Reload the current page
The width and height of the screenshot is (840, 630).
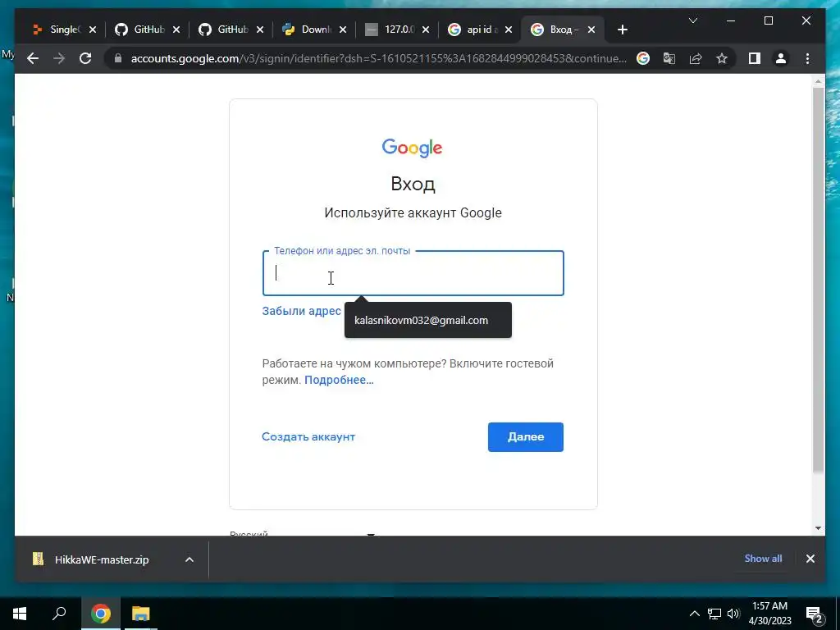[85, 58]
